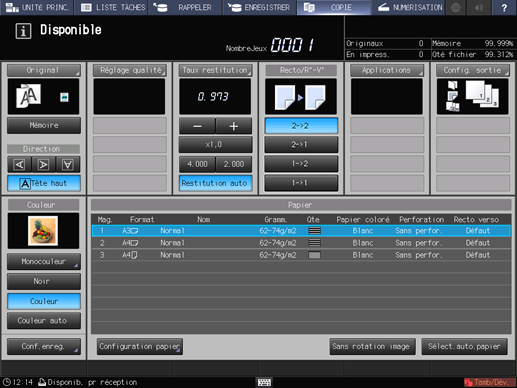This screenshot has width=517, height=388.
Task: Click the info icon beside Disponible
Action: (23, 31)
